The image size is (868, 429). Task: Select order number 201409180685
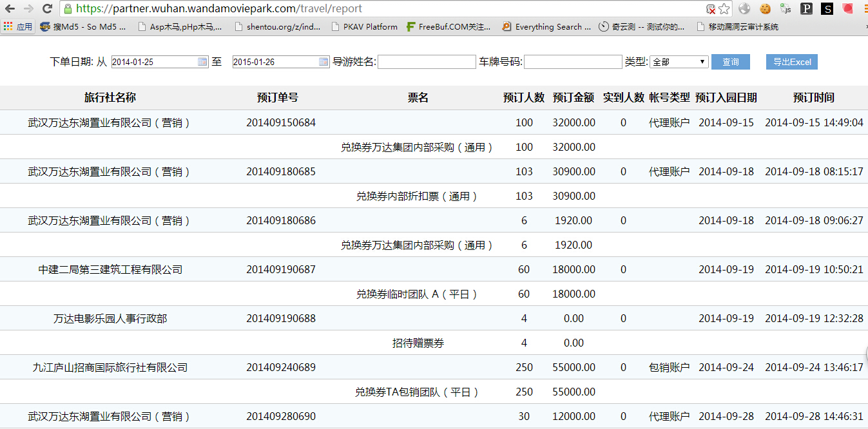point(281,171)
